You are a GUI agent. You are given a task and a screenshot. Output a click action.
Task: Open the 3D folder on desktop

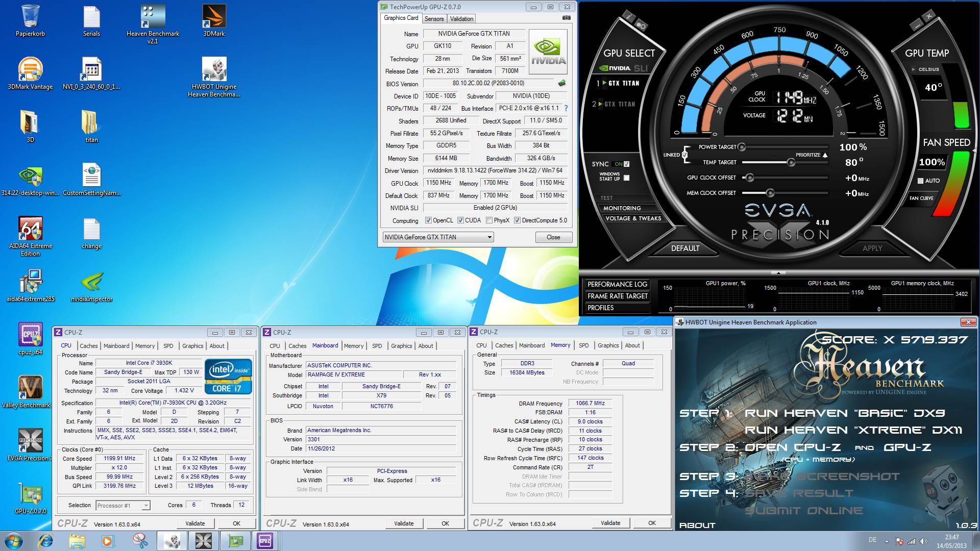pyautogui.click(x=30, y=127)
